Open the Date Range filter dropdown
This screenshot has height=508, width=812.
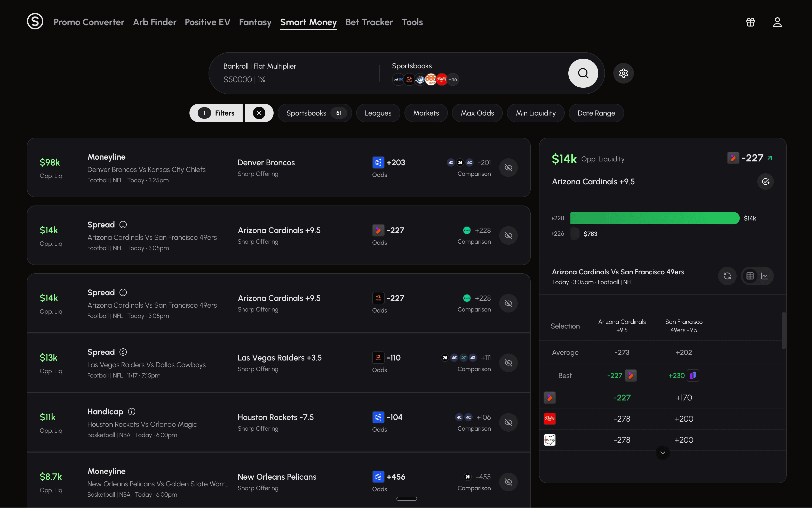596,113
